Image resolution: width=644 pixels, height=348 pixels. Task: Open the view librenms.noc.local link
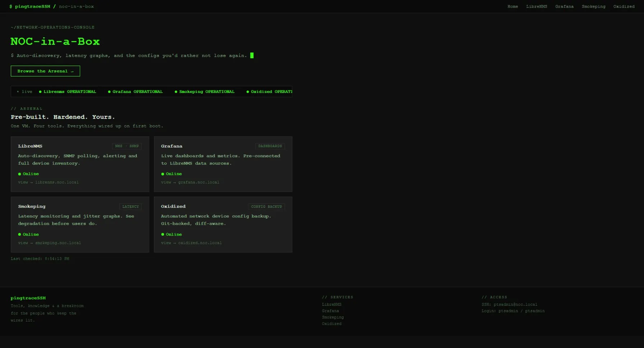[48, 182]
